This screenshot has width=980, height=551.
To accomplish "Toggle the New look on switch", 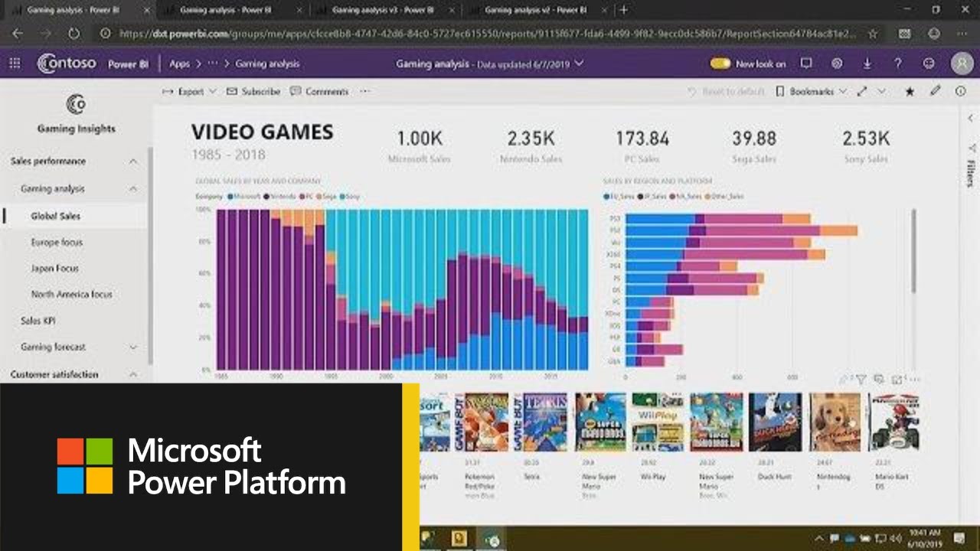I will point(720,64).
